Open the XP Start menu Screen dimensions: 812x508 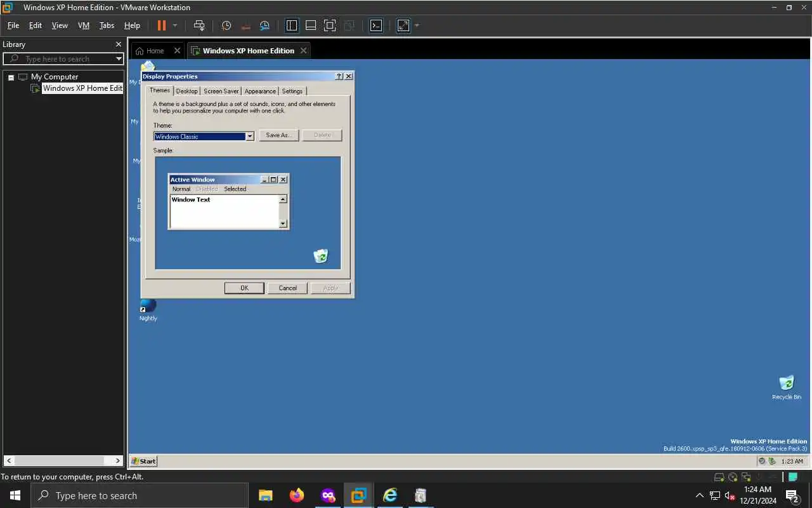tap(143, 461)
